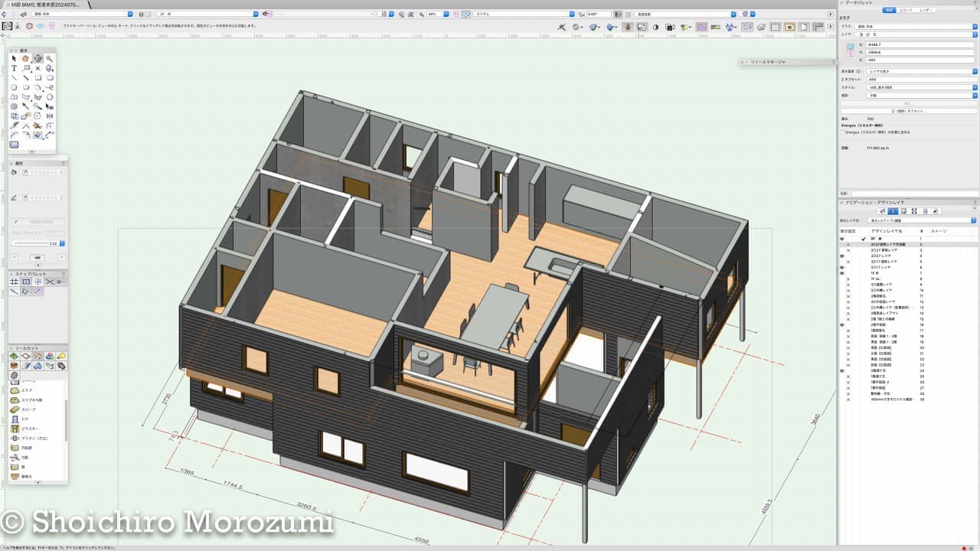Select the Pan hand tool

click(x=25, y=58)
